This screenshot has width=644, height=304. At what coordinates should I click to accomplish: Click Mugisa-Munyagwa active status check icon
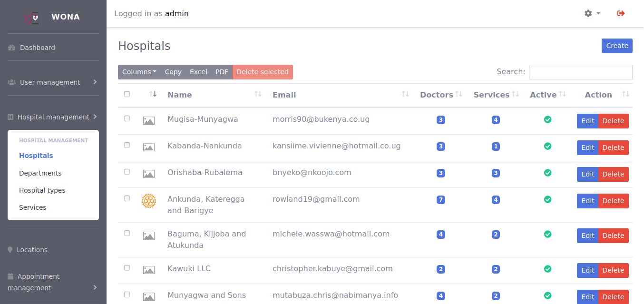547,119
